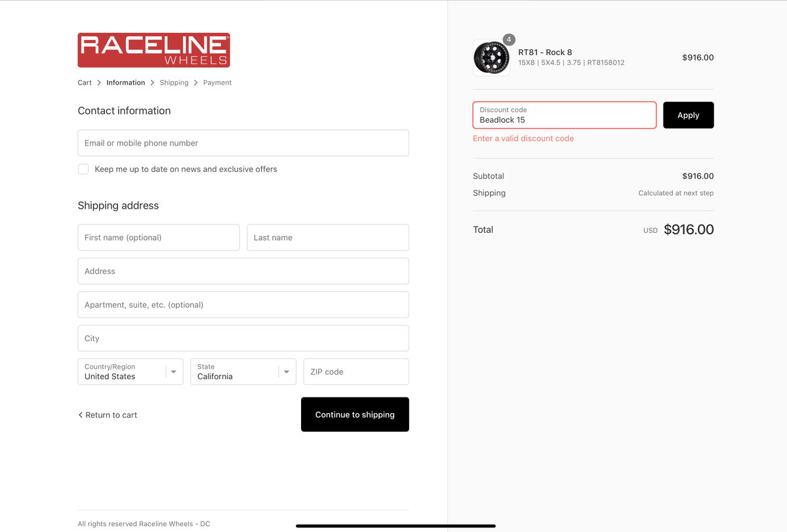Select the Payment breadcrumb step

(x=217, y=83)
